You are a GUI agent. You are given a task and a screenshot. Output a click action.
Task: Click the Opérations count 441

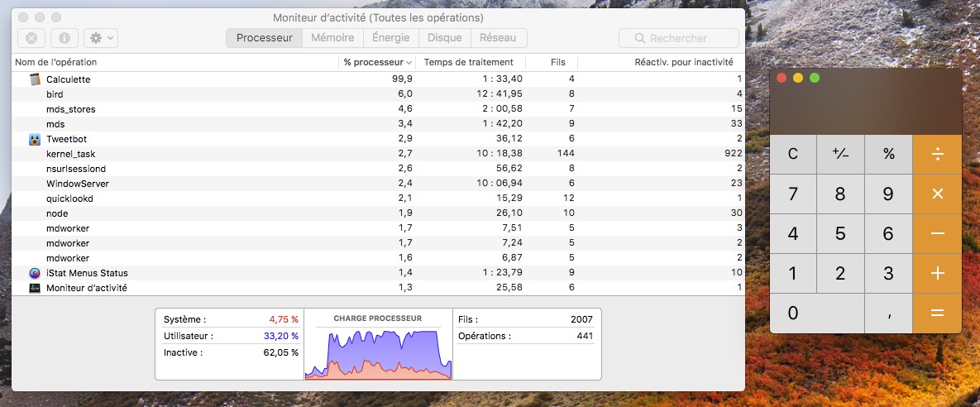click(x=585, y=336)
